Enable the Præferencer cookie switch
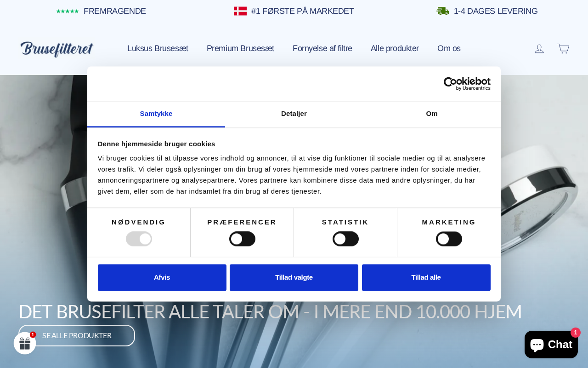This screenshot has width=588, height=368. (242, 239)
